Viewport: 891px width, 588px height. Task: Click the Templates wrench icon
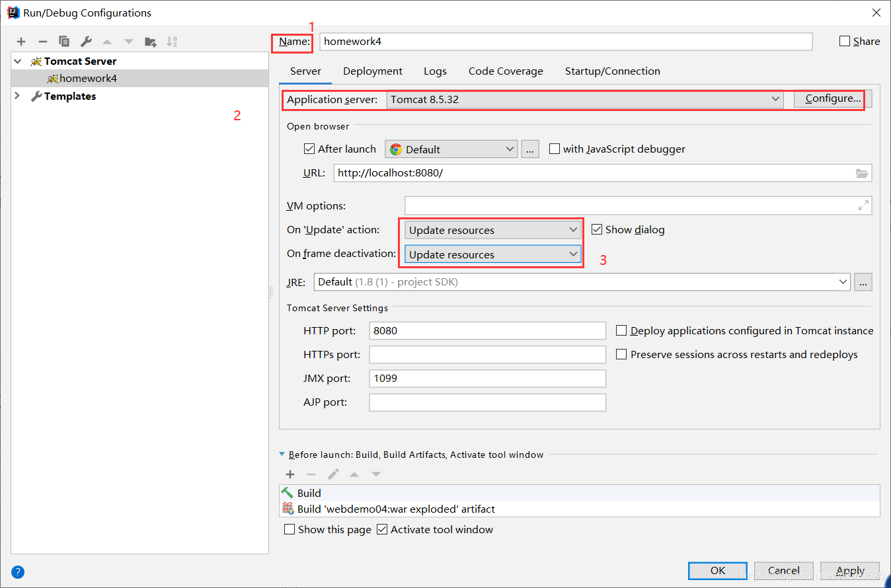click(x=36, y=96)
